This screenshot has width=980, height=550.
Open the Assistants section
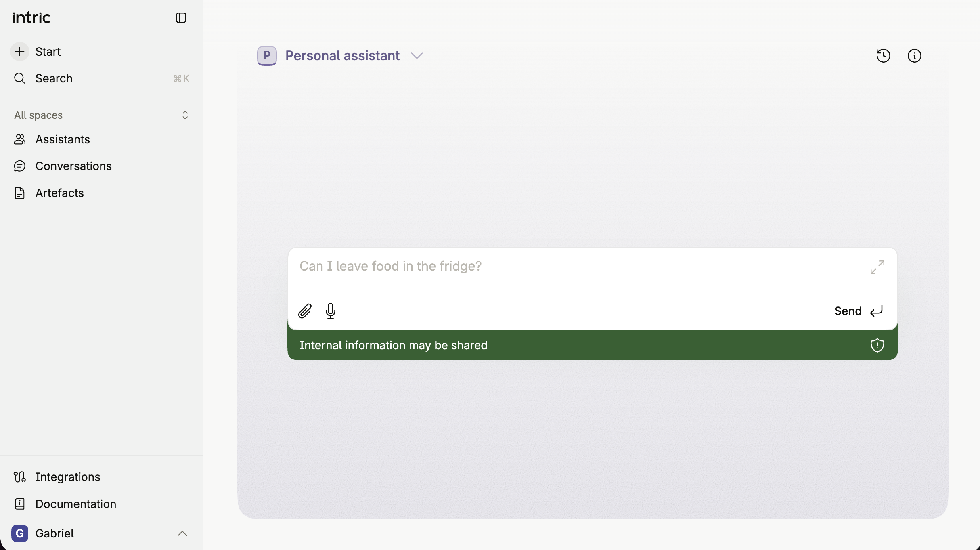tap(62, 139)
